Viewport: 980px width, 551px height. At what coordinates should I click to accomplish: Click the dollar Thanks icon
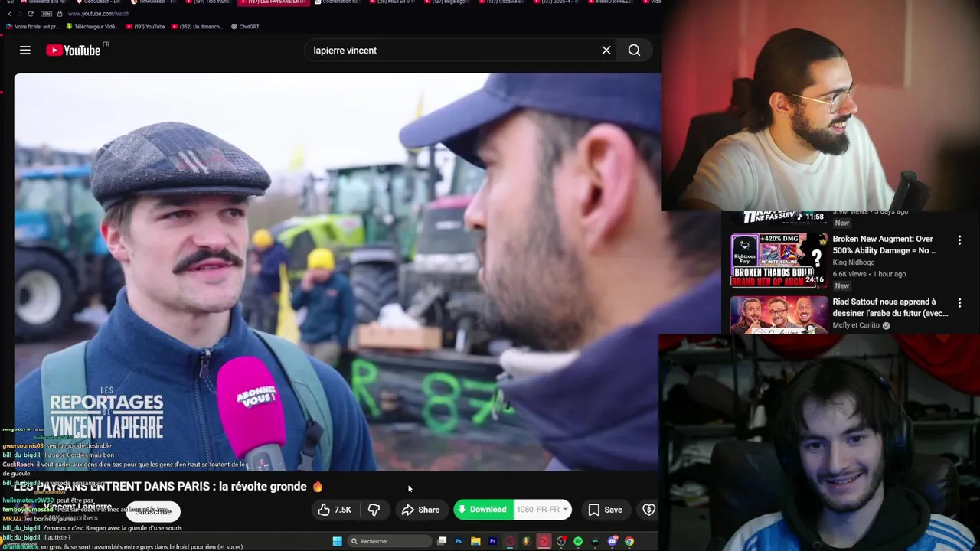click(x=648, y=510)
